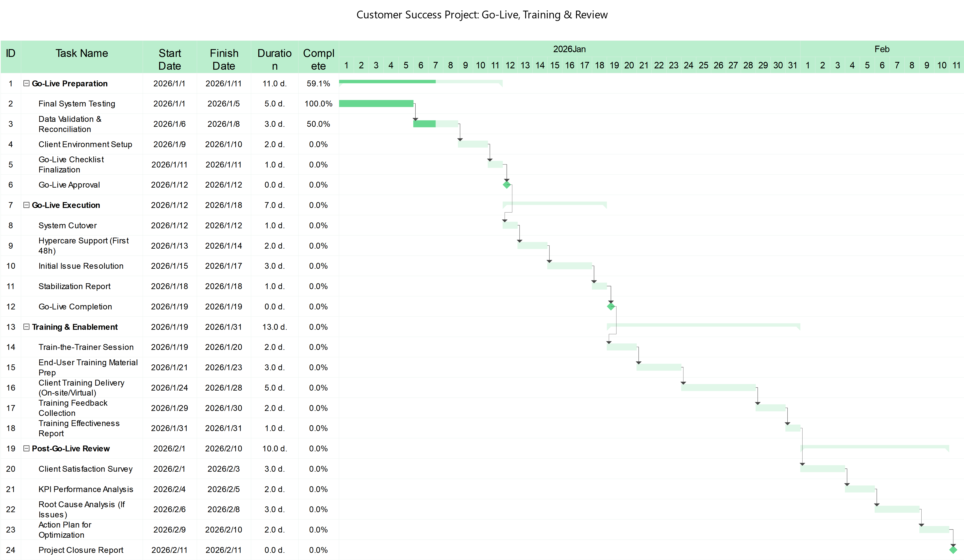
Task: Click the Feb month header
Action: tap(882, 49)
